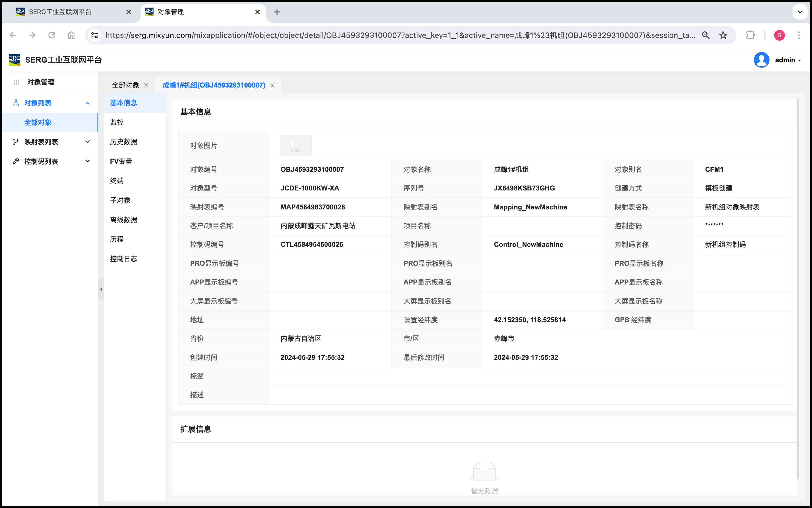Screen dimensions: 812x508
Task: Click the 控制码列表 wrench icon
Action: pos(15,161)
